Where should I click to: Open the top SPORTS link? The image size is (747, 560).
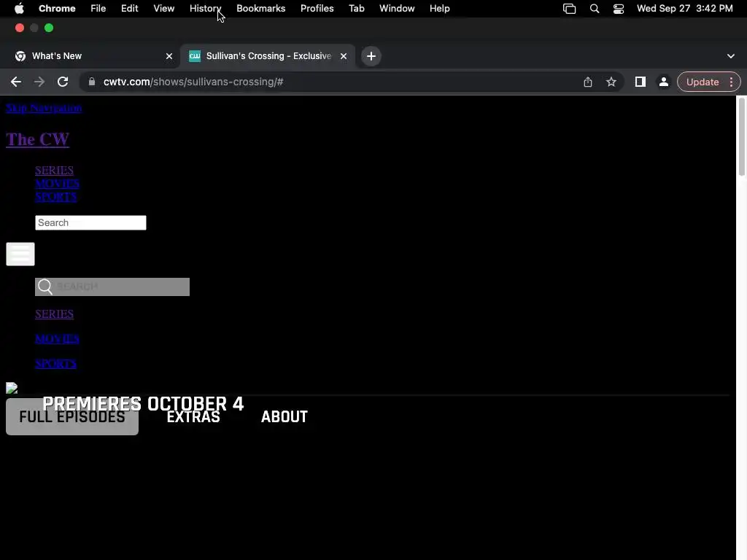tap(55, 197)
